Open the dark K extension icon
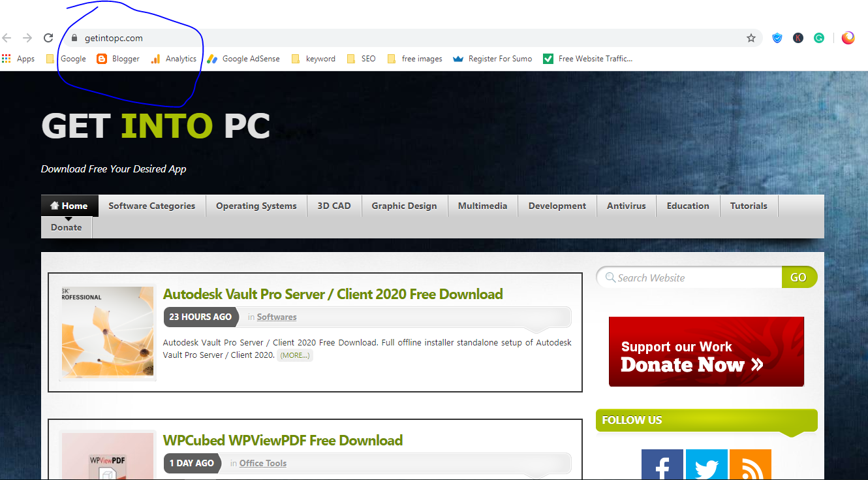Viewport: 868px width, 480px height. pos(798,38)
